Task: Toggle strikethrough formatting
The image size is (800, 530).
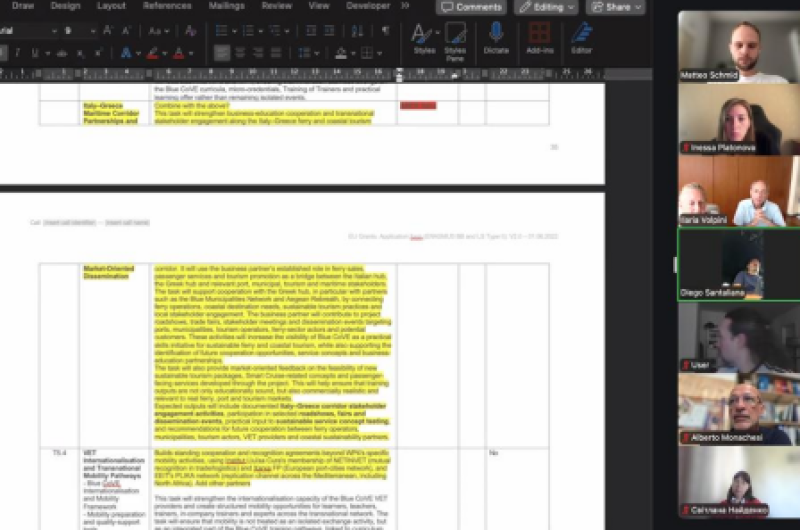Action: [62, 53]
